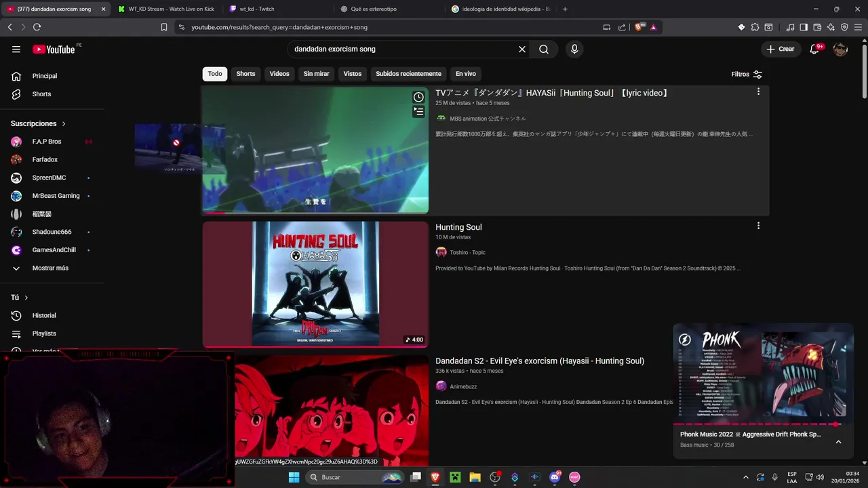Image resolution: width=868 pixels, height=488 pixels.
Task: Open File Explorer from the taskbar
Action: (475, 477)
